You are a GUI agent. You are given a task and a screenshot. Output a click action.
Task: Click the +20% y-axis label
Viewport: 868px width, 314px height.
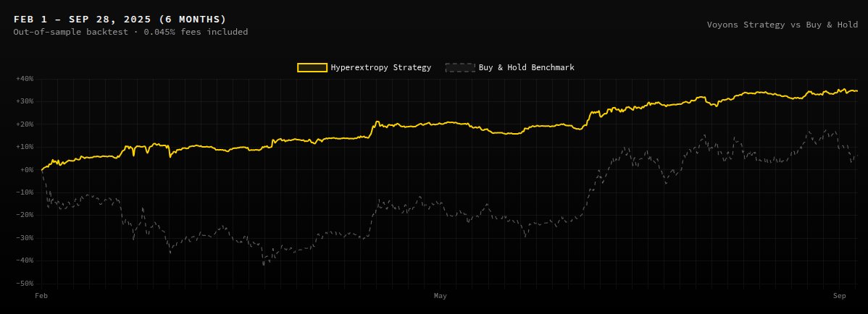tap(25, 124)
